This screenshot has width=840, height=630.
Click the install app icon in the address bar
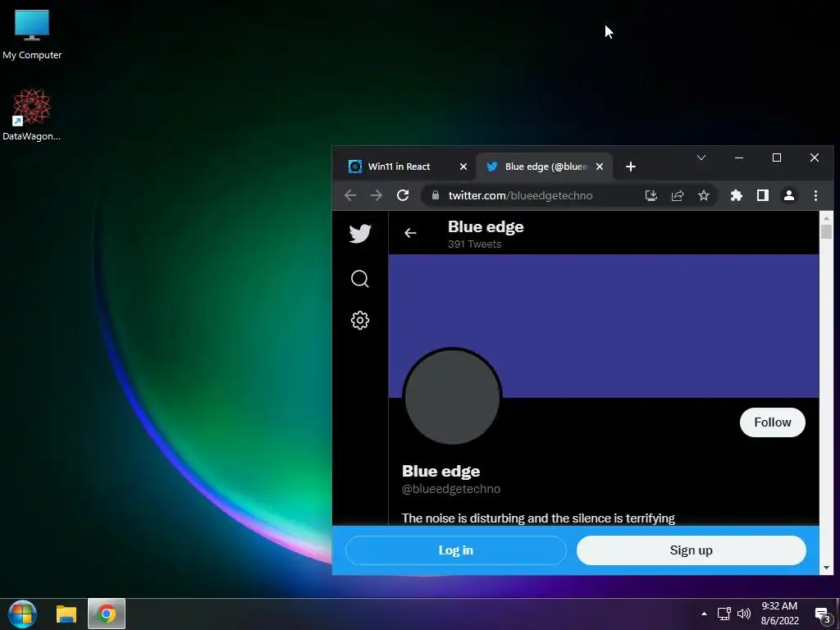pos(651,195)
